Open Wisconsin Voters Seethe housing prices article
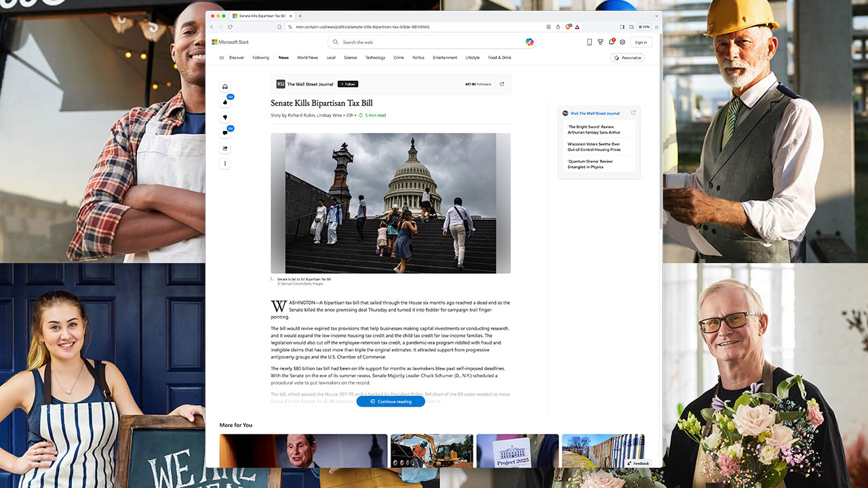Screen dimensions: 868x488 coord(594,146)
